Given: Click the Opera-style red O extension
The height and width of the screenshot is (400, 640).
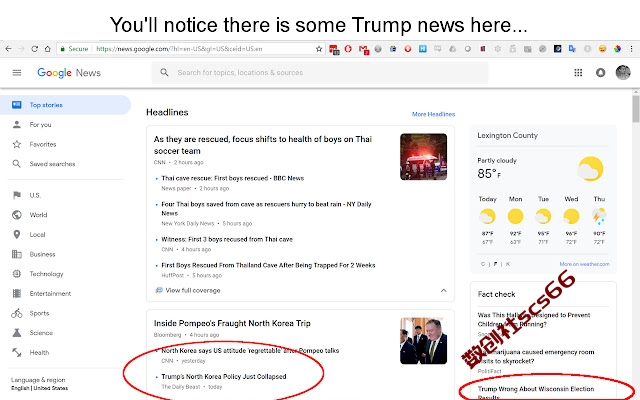Looking at the screenshot, I should 348,49.
